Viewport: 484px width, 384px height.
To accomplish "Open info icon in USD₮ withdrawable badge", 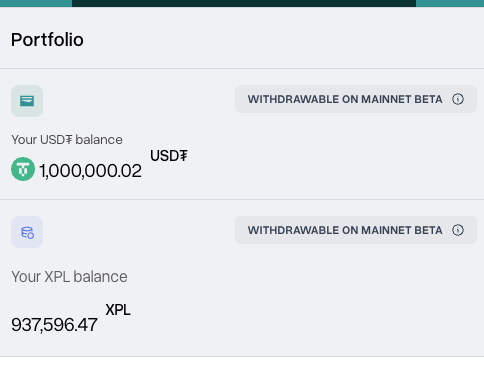I will pyautogui.click(x=458, y=99).
